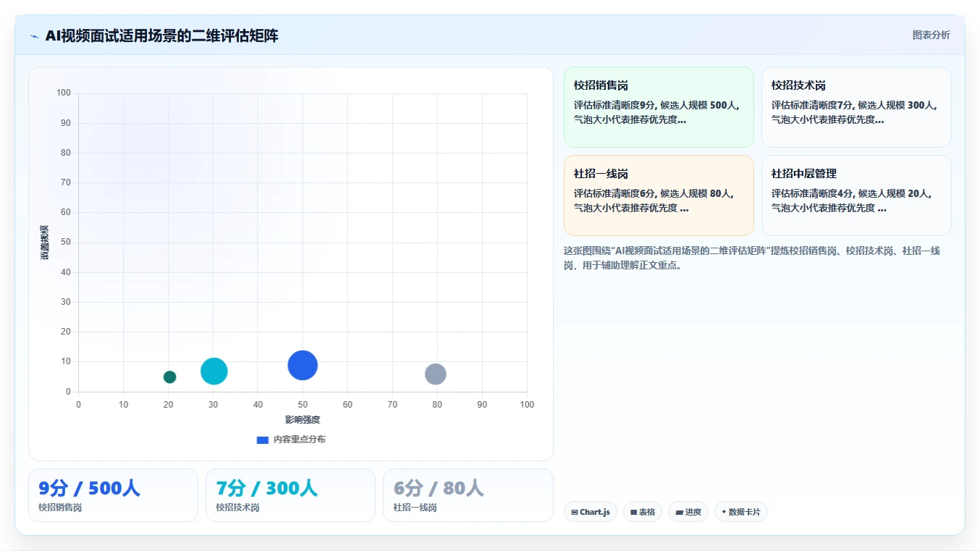The image size is (980, 551).
Task: Toggle the 内容重点分布 legend swatch
Action: (x=263, y=439)
